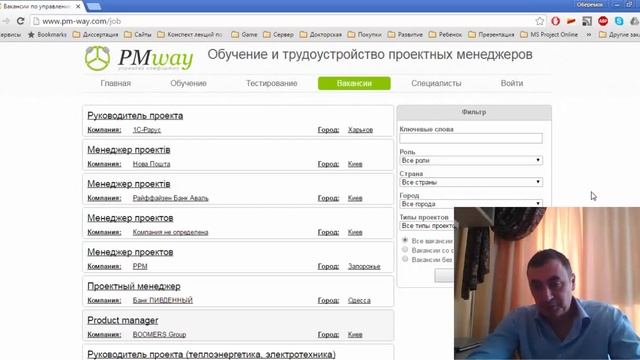
Task: Close the Вакансии browser tab
Action: 78,7
